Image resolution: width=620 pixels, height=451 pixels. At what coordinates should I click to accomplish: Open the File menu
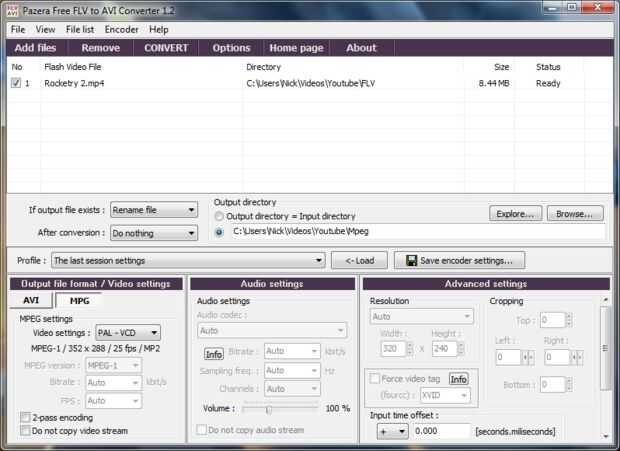[18, 30]
